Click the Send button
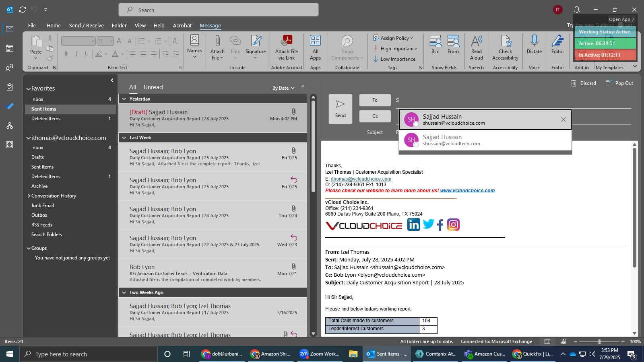The height and width of the screenshot is (362, 644). [341, 109]
